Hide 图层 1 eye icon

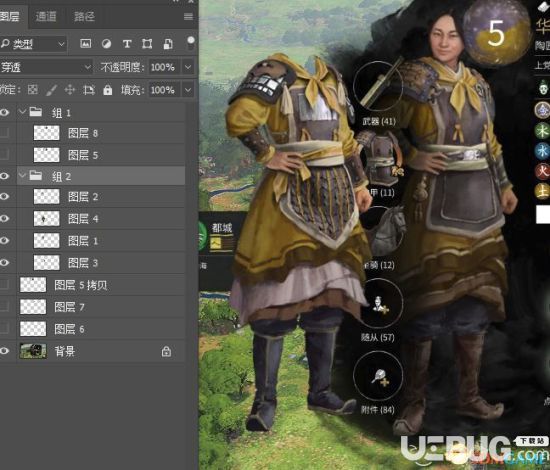[x=4, y=241]
